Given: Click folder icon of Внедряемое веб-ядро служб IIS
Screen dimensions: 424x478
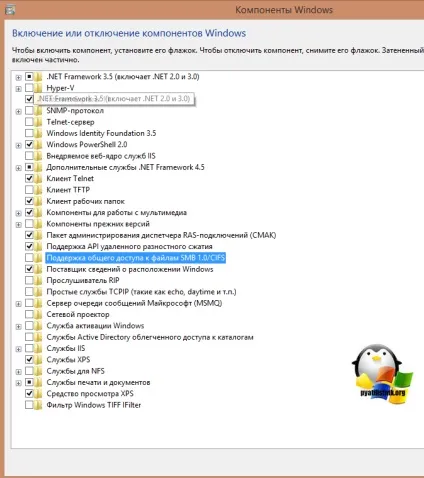Looking at the screenshot, I should pyautogui.click(x=38, y=156).
